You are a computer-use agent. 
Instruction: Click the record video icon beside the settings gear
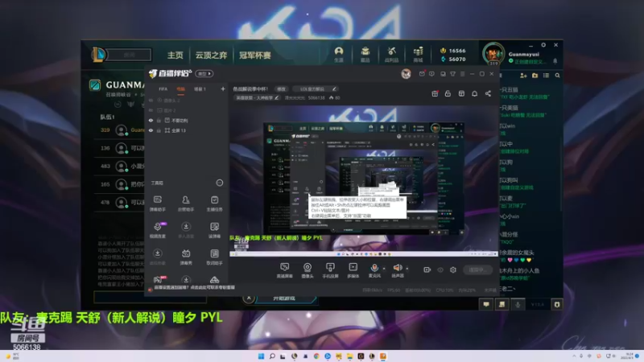coord(427,269)
